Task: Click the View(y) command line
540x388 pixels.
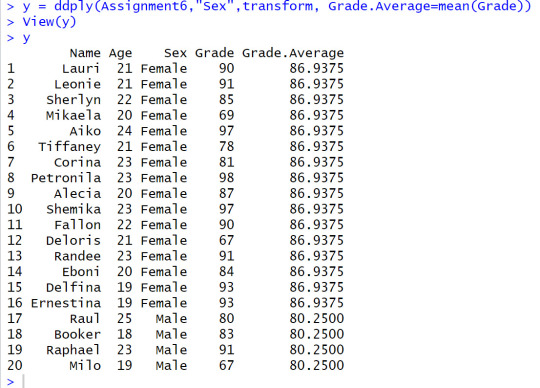Action: pyautogui.click(x=49, y=22)
